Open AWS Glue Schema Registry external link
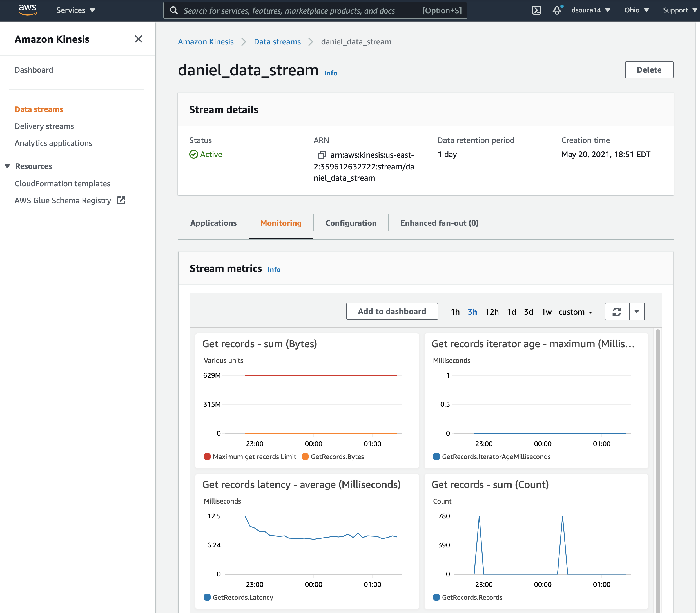The image size is (700, 613). [121, 200]
